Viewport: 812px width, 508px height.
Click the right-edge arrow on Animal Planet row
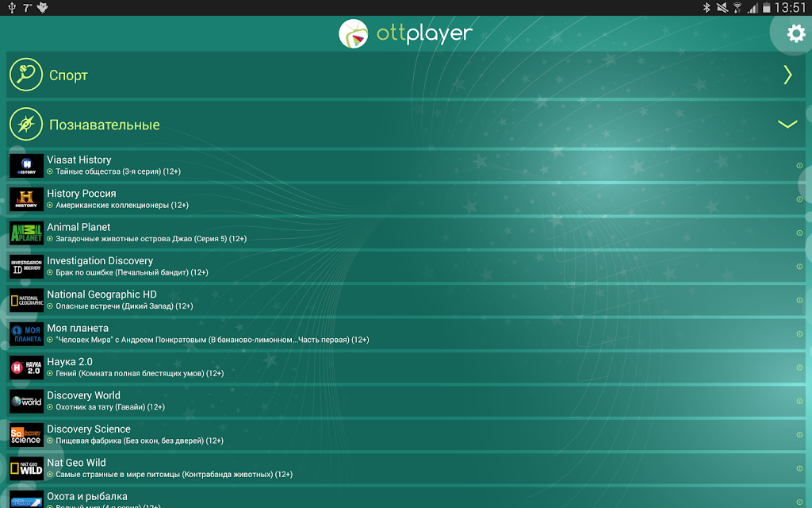coord(799,233)
